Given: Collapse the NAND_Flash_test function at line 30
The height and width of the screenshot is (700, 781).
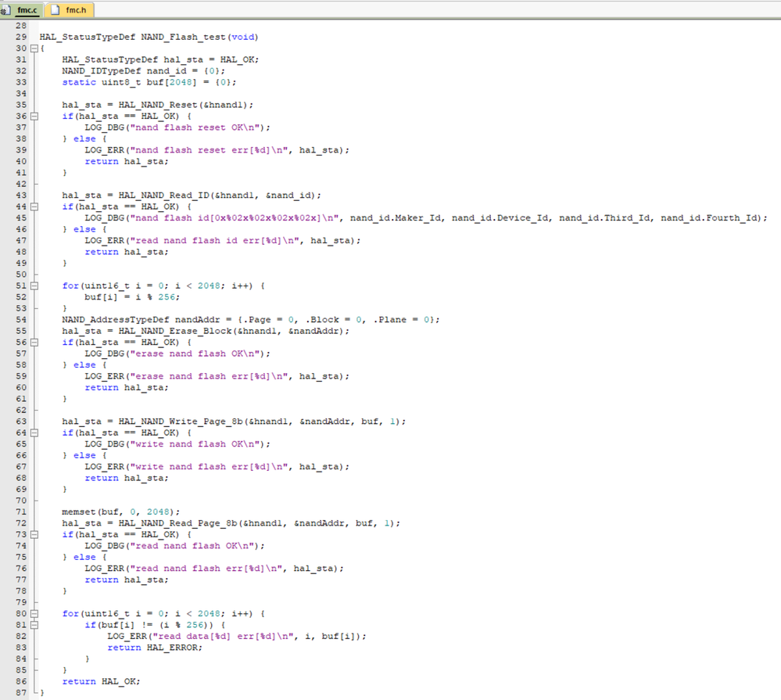Looking at the screenshot, I should (33, 48).
